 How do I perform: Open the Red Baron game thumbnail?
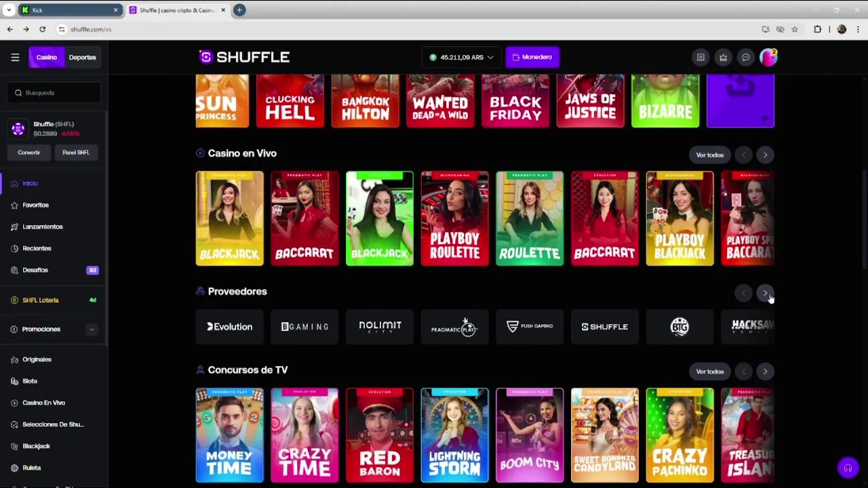(380, 435)
